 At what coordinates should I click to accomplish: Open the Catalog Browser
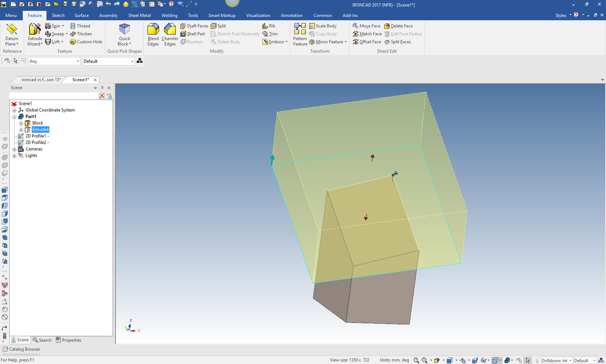21,349
